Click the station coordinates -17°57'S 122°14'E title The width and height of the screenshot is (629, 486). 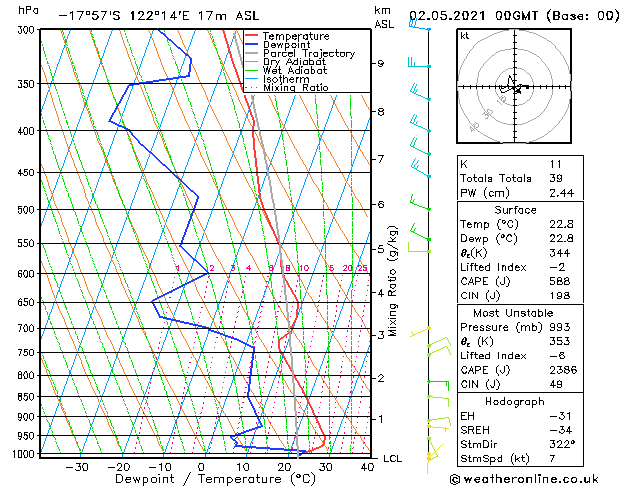pos(159,16)
